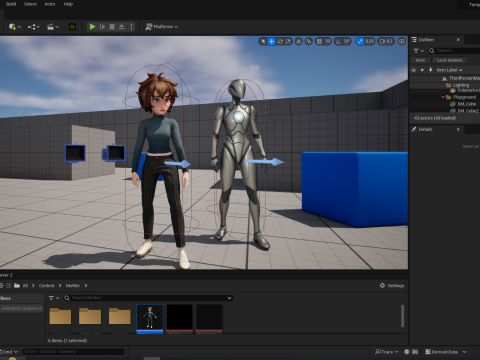Image resolution: width=480 pixels, height=360 pixels.
Task: Select the rotate tool in viewport
Action: pyautogui.click(x=280, y=41)
